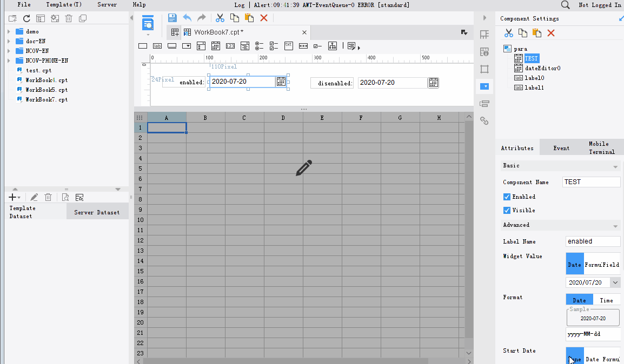The image size is (624, 364).
Task: Collapse the Basic section
Action: 615,166
